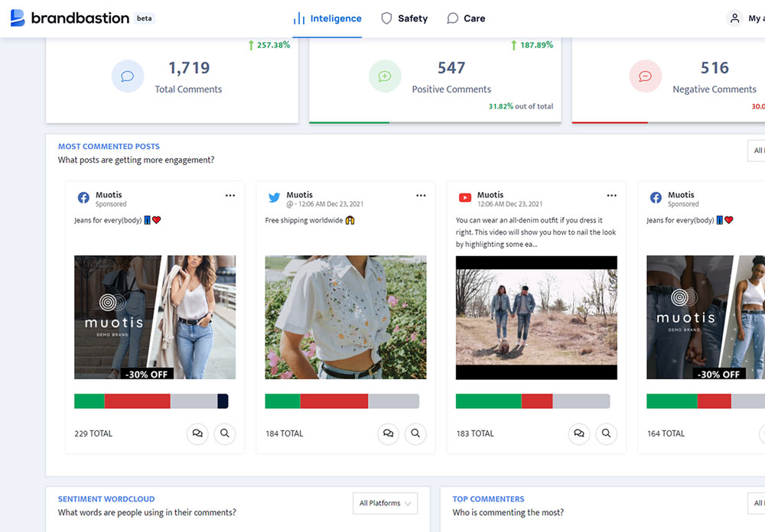
Task: Open the filter dropdown in Most Commented Posts
Action: (757, 151)
